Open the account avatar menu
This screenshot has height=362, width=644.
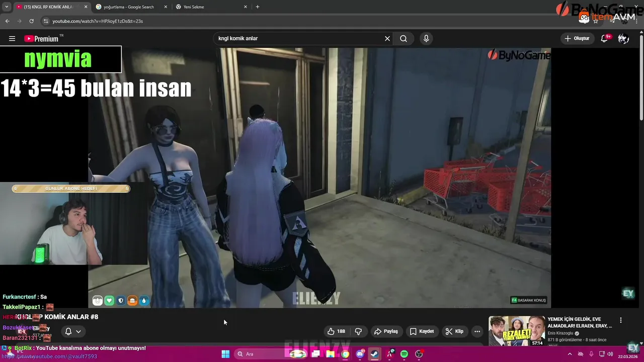click(x=624, y=39)
